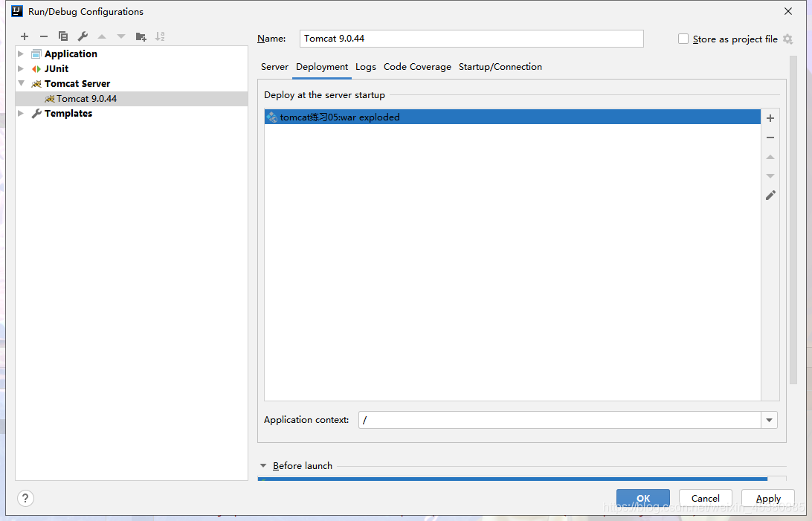The image size is (812, 521).
Task: Switch to the Server tab
Action: pyautogui.click(x=274, y=67)
